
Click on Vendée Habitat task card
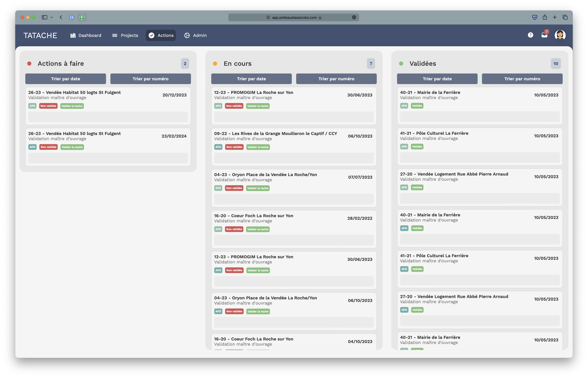coord(108,105)
